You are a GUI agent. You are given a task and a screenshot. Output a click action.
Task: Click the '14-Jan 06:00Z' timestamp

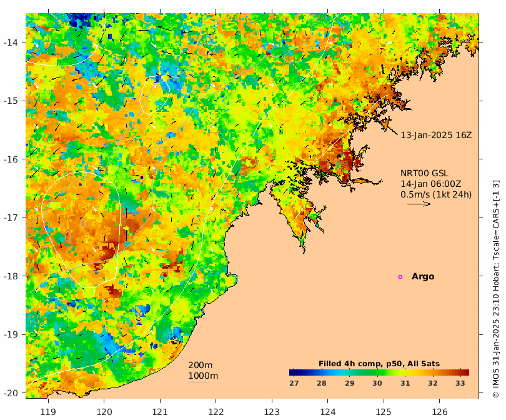[430, 184]
